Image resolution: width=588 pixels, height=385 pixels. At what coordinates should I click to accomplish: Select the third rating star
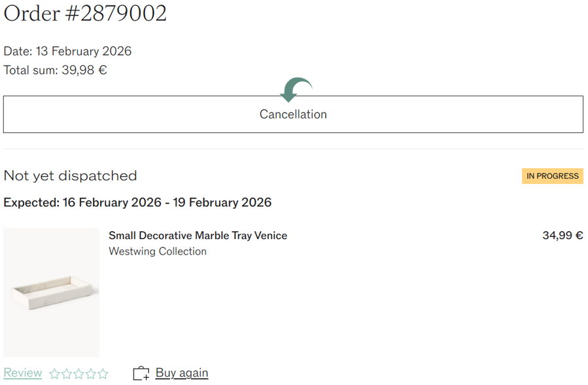coord(78,374)
